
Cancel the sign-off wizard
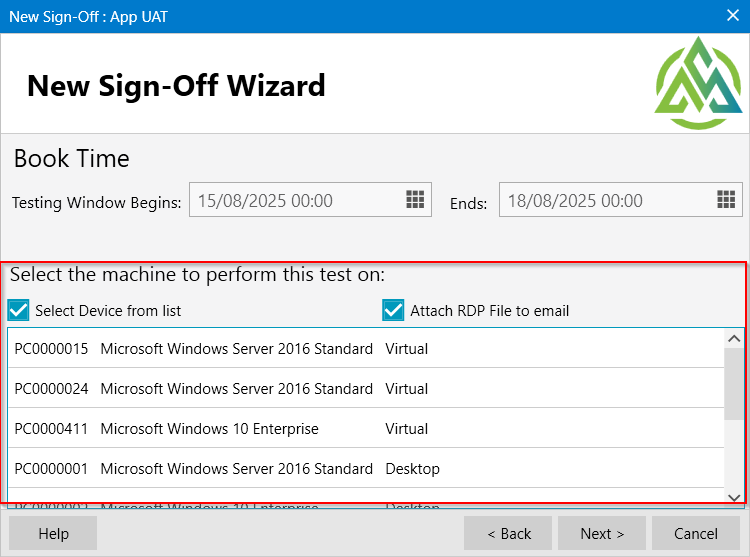coord(696,533)
